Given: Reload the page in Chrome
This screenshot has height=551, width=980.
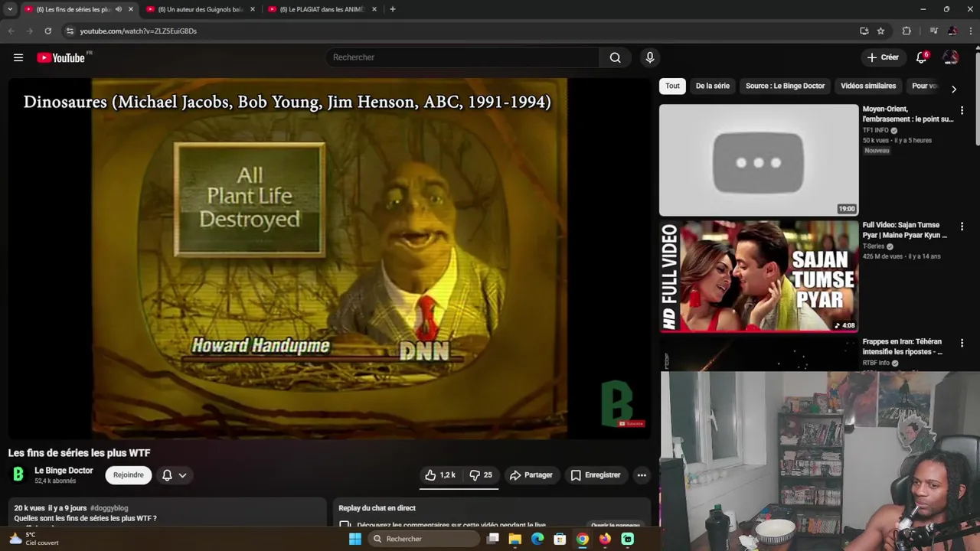Looking at the screenshot, I should click(47, 31).
